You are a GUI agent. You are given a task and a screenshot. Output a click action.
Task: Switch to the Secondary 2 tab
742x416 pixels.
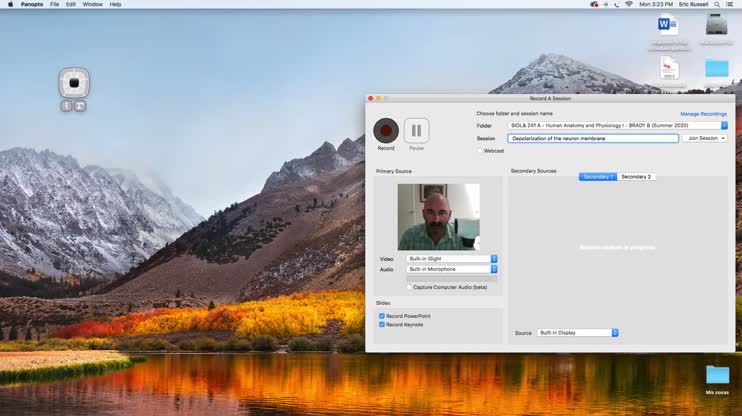pos(636,177)
